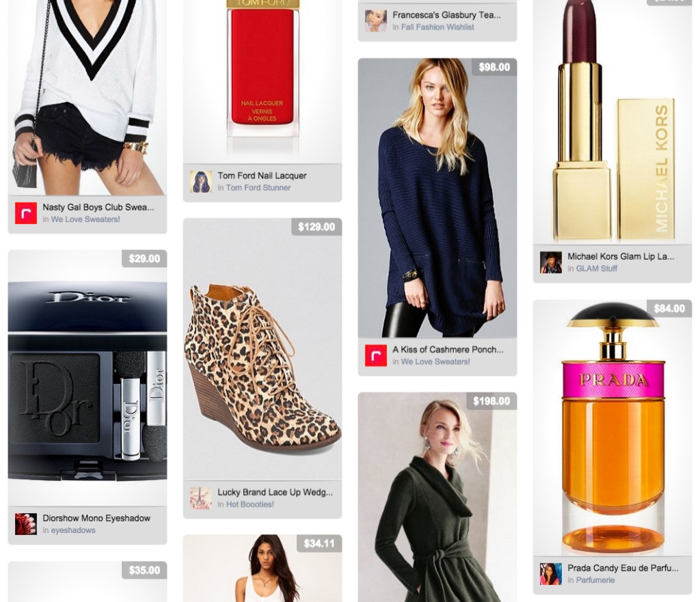
Task: Open the We Love Sweaters collection under Nasty Gal
Action: pyautogui.click(x=85, y=219)
